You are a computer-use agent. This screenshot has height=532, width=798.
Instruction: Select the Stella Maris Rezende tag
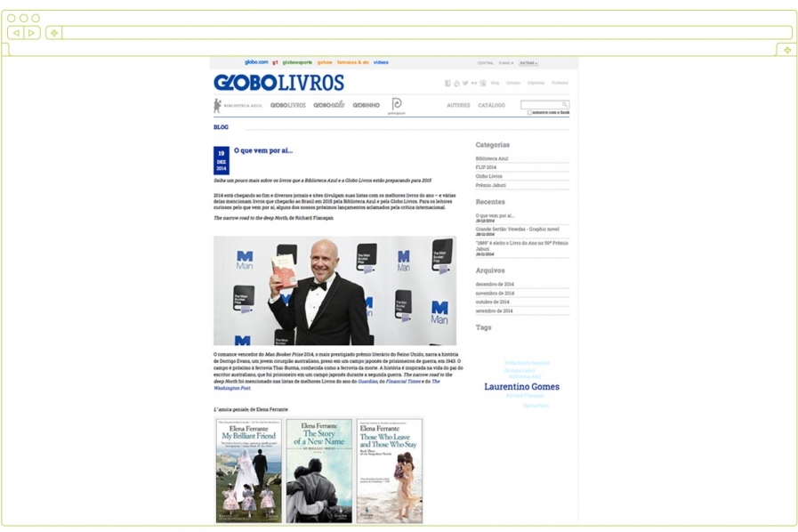tap(527, 363)
